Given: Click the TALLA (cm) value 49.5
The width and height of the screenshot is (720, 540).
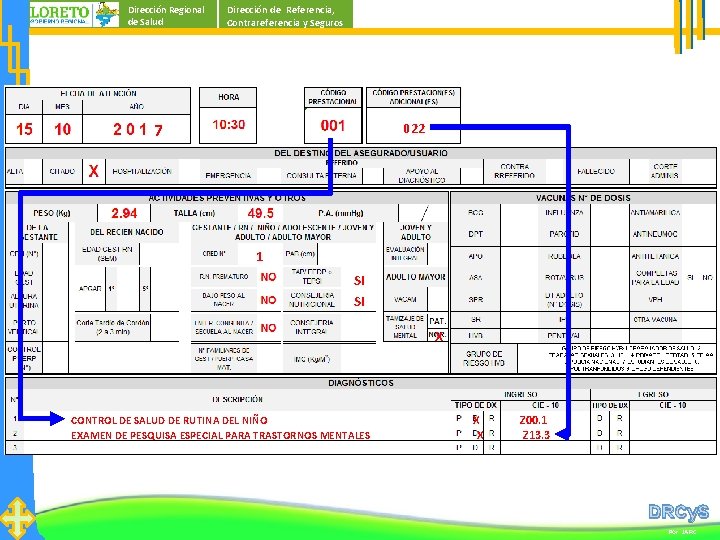Looking at the screenshot, I should click(260, 213).
